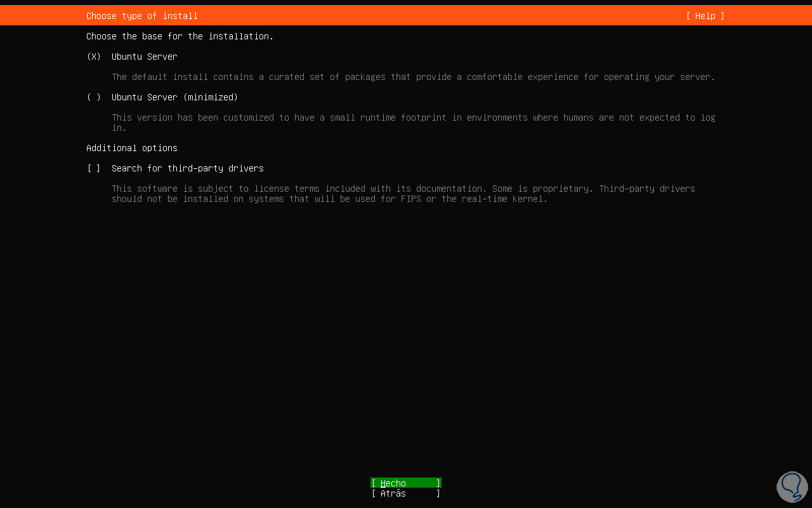
Task: Click description starting 'The default install contains'
Action: point(414,77)
